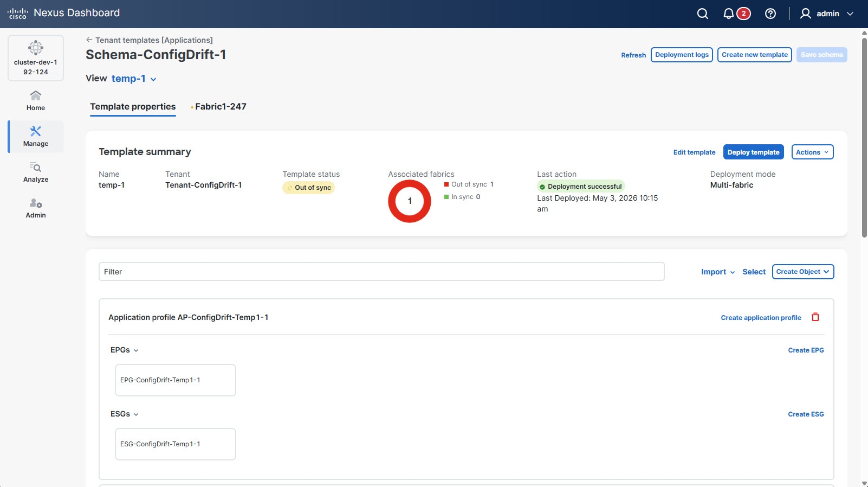Click the Select link
Viewport: 868px width, 487px height.
(x=754, y=272)
